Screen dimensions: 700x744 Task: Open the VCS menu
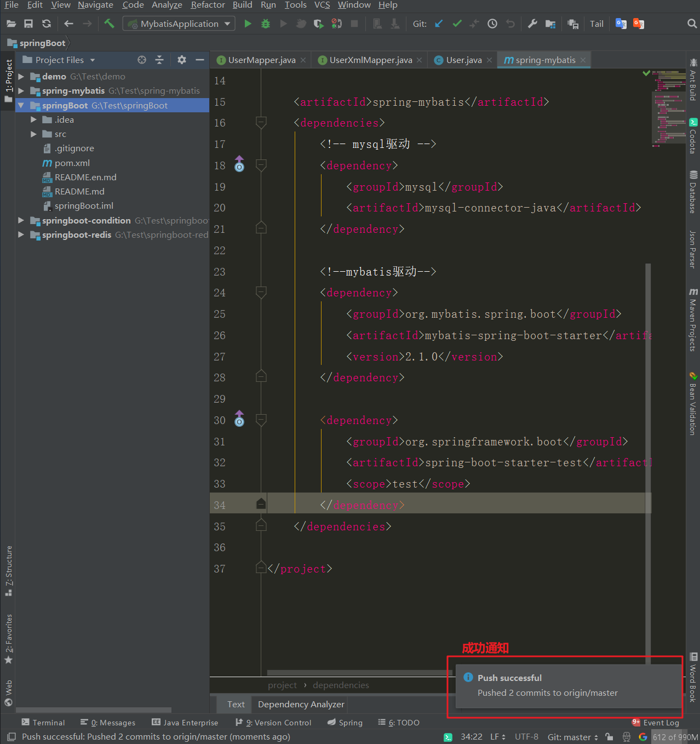pyautogui.click(x=322, y=5)
